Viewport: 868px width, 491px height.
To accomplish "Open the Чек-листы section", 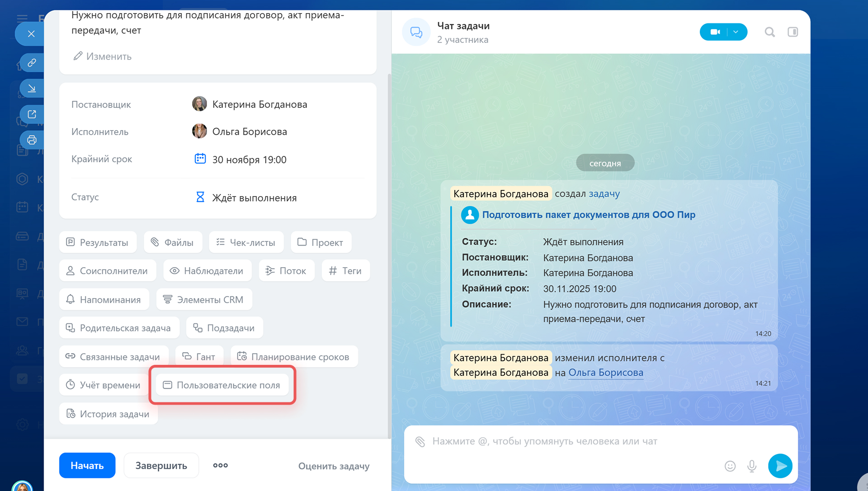I will [246, 242].
